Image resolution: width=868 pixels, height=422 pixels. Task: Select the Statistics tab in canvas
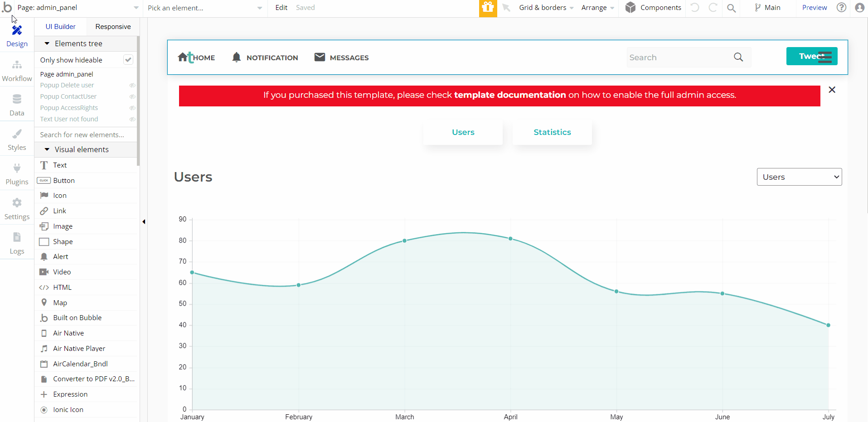tap(552, 132)
